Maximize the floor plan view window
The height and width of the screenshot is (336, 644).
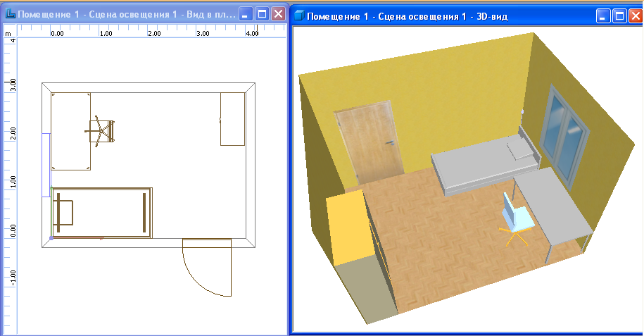click(262, 14)
